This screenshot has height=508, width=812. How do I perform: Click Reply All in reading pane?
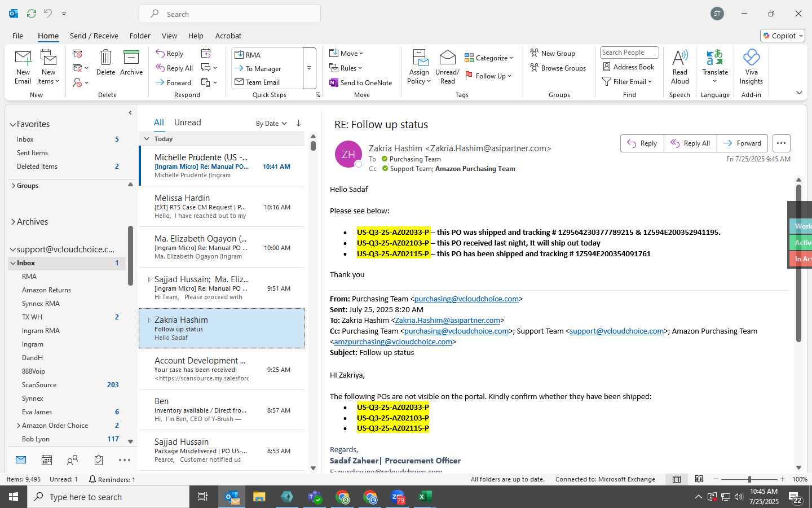tap(690, 143)
